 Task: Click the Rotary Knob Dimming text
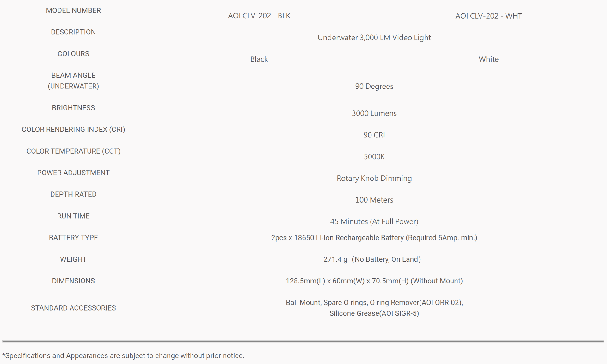pyautogui.click(x=374, y=178)
